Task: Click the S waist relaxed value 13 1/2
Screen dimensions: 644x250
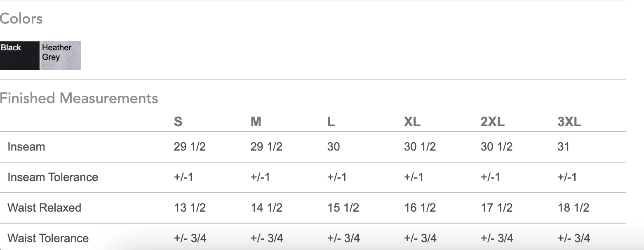Action: coord(190,208)
